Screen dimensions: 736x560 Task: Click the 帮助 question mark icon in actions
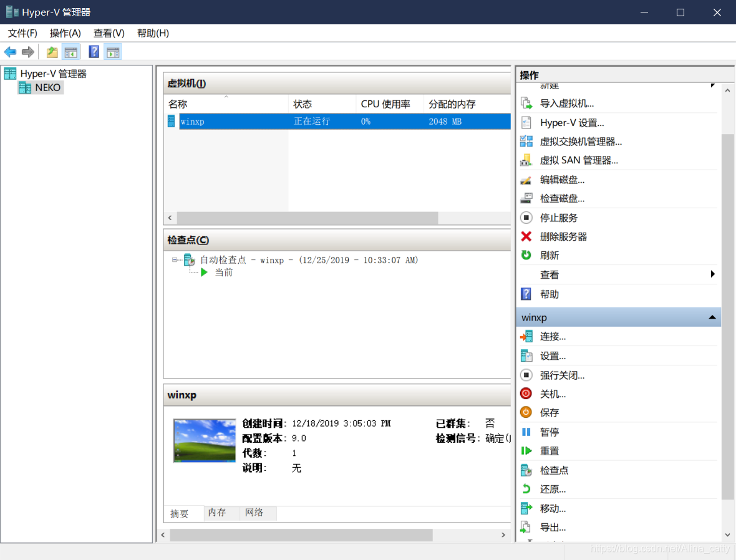pyautogui.click(x=526, y=294)
